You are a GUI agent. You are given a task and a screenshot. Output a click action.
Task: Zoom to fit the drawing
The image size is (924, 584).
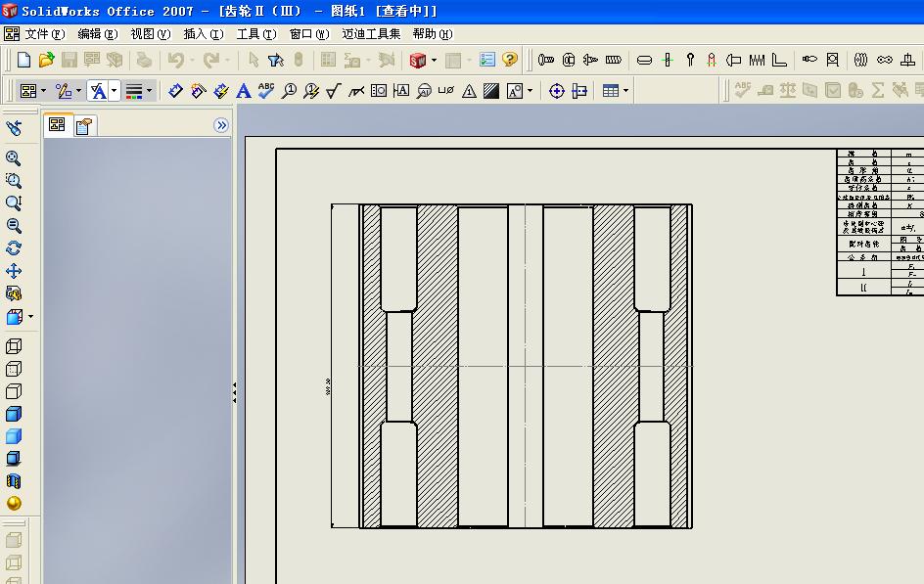(x=14, y=157)
